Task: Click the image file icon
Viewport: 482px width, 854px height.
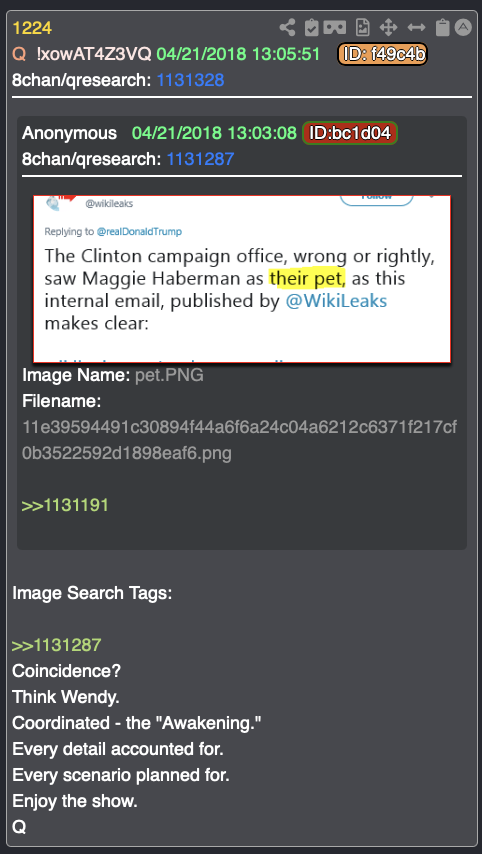Action: tap(362, 27)
